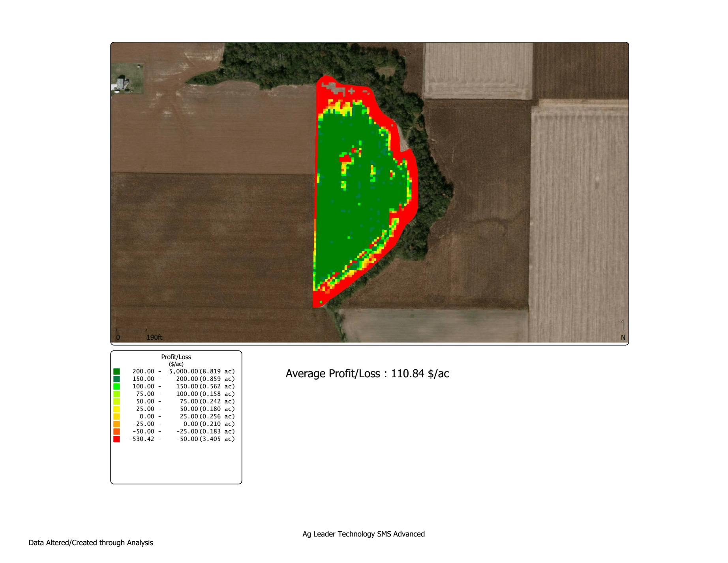Click the red loss patch inside the green field

pyautogui.click(x=346, y=158)
